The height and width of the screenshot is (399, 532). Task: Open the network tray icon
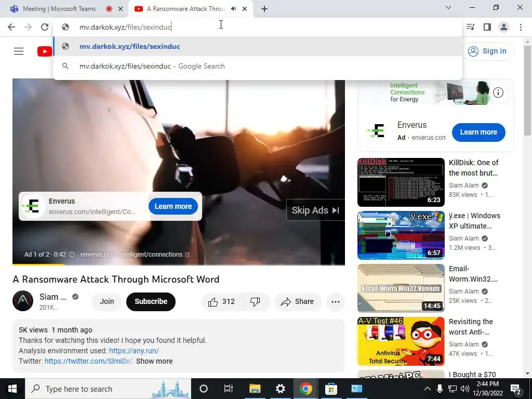coord(453,389)
